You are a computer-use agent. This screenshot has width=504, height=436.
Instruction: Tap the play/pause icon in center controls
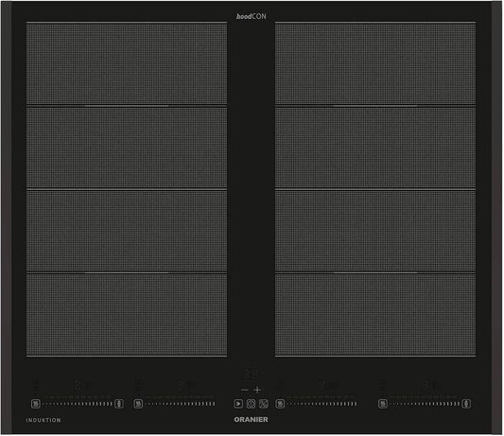238,404
